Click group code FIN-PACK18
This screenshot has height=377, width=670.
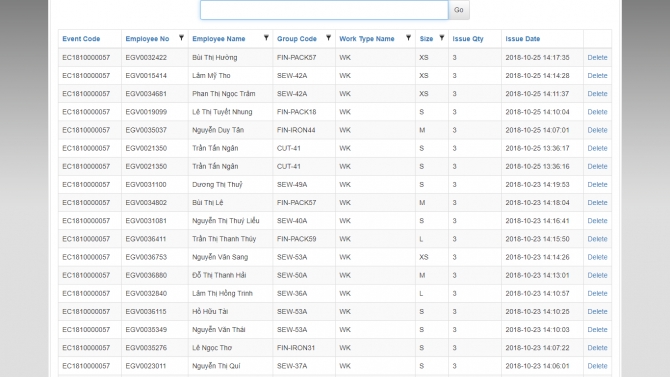297,112
